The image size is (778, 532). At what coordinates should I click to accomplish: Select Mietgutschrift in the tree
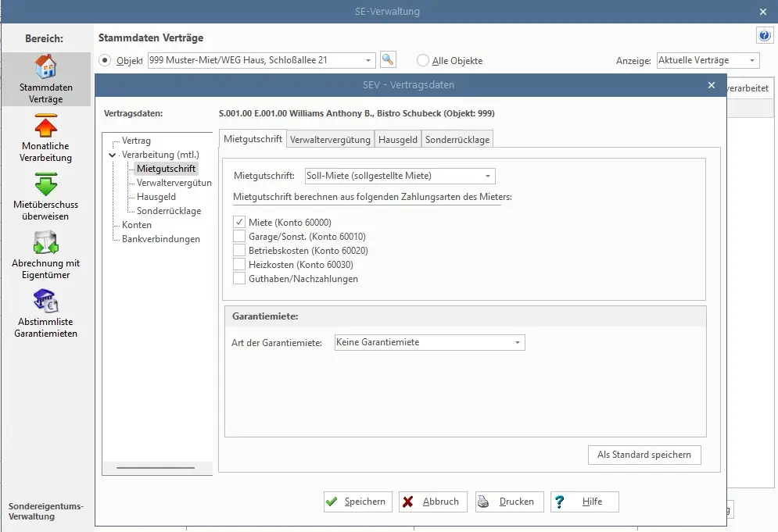pyautogui.click(x=167, y=169)
